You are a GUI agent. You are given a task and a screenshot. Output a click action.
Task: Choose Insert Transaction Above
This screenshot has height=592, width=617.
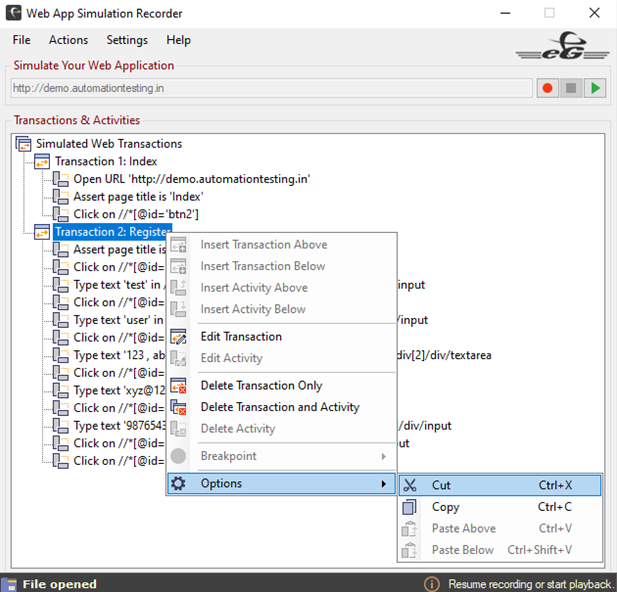point(281,245)
